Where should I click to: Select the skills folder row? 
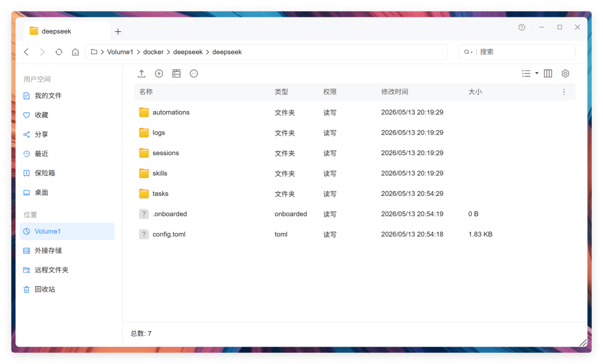pyautogui.click(x=355, y=174)
